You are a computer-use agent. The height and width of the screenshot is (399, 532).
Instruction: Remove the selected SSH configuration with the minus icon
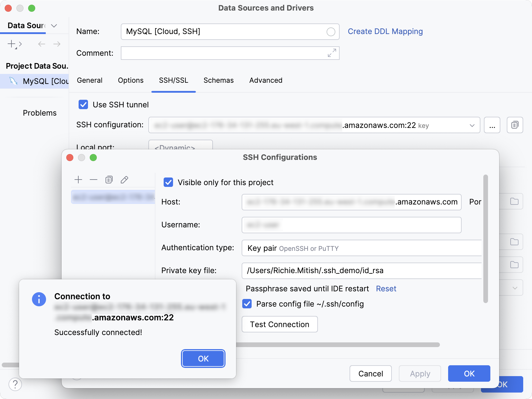tap(94, 180)
